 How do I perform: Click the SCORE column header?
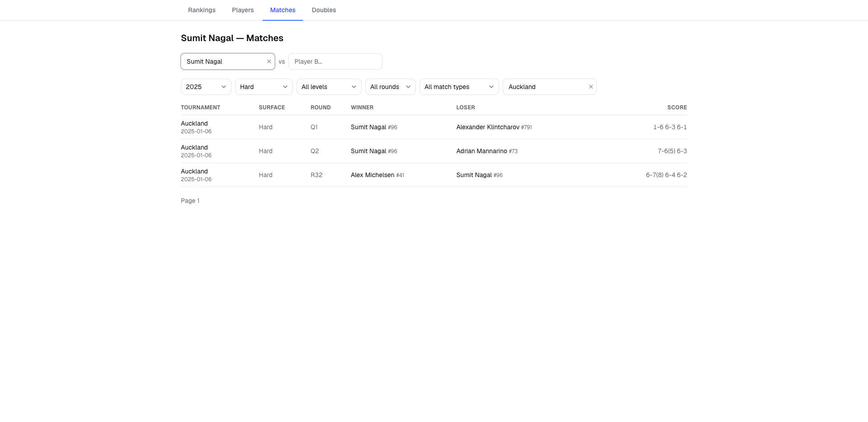[x=677, y=108]
